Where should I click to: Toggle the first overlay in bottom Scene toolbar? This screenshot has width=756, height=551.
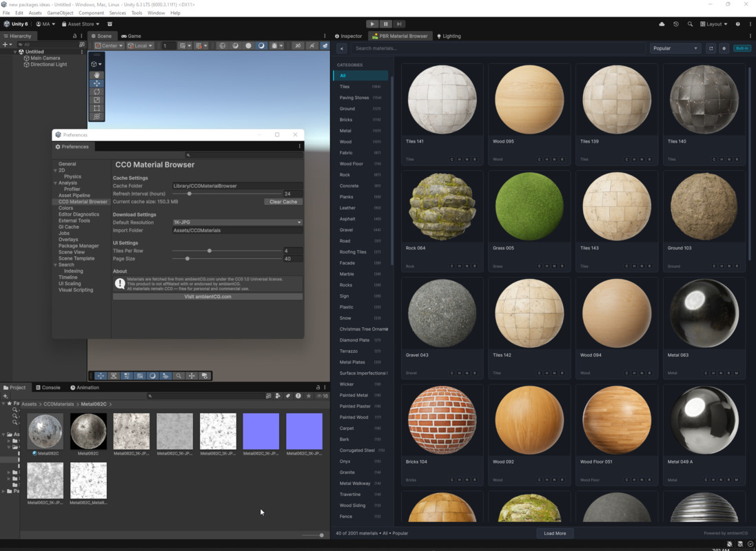coord(101,375)
